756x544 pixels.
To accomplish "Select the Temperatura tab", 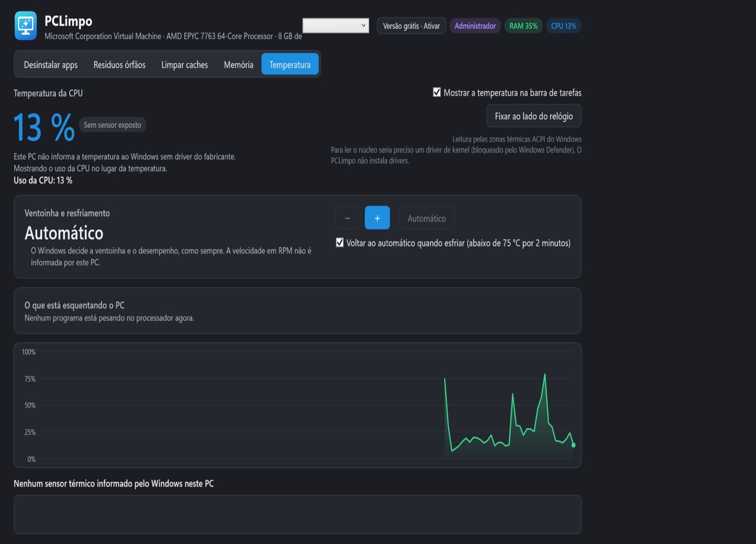I will (290, 64).
